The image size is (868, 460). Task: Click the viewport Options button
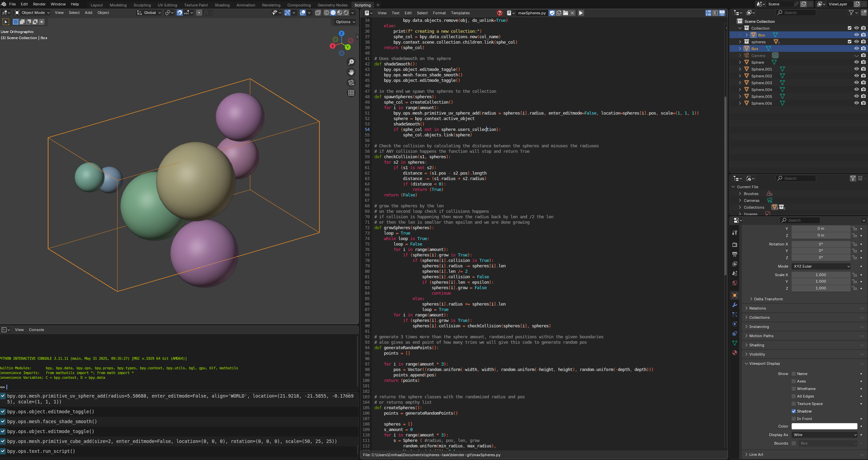coord(345,22)
